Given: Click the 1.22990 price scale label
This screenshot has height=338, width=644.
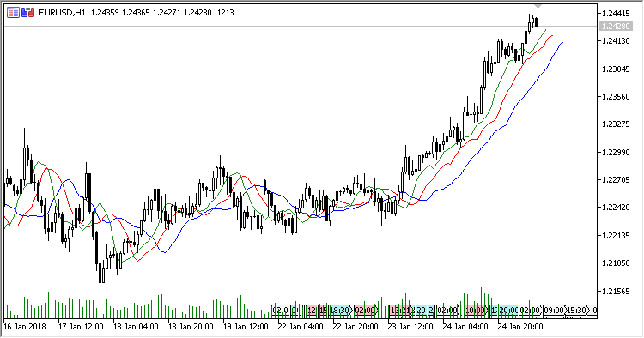Looking at the screenshot, I should coord(616,152).
